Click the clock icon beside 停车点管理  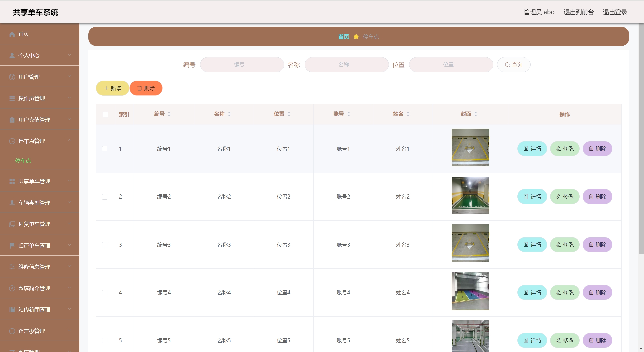pyautogui.click(x=12, y=141)
